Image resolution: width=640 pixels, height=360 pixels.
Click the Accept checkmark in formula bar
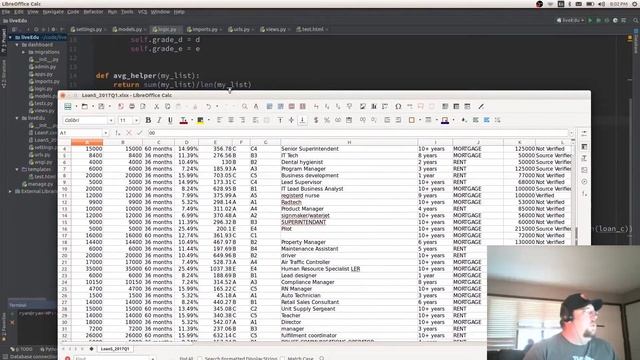140,133
